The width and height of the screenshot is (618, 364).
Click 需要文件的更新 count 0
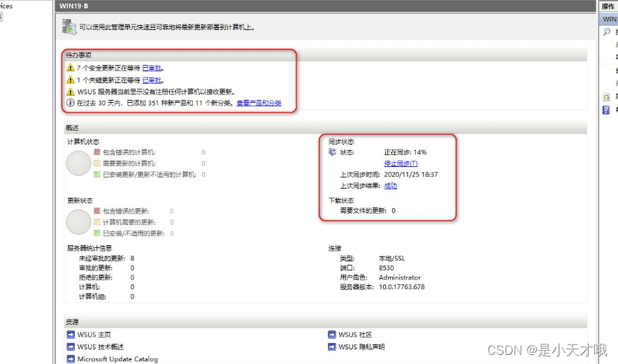pyautogui.click(x=394, y=211)
